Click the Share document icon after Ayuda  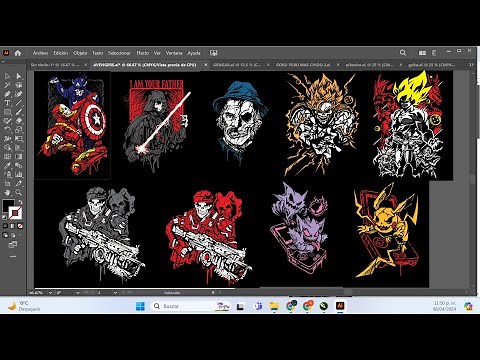point(213,53)
